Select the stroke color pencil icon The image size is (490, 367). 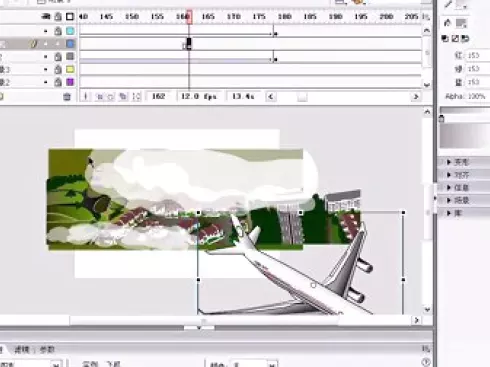coord(448,4)
